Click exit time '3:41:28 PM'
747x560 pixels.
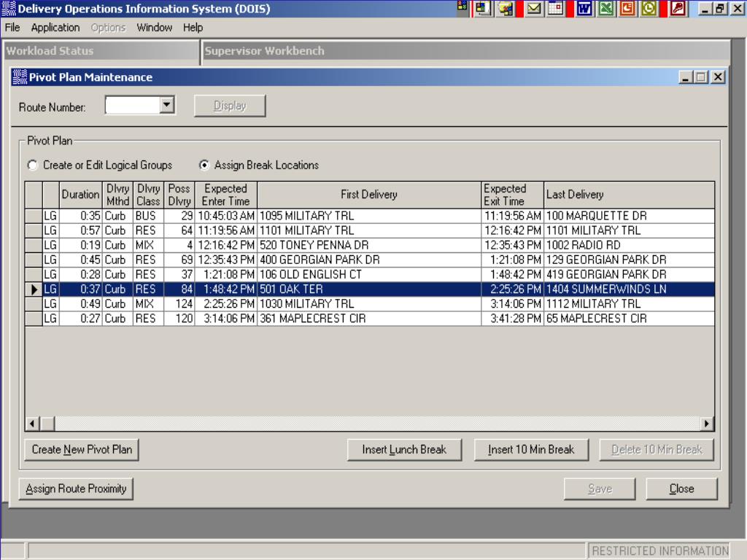513,319
